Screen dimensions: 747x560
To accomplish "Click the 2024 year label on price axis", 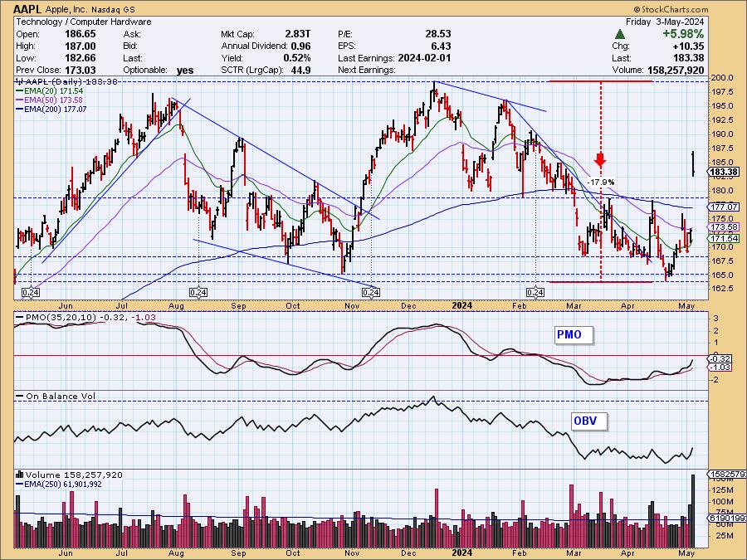I will coord(461,305).
